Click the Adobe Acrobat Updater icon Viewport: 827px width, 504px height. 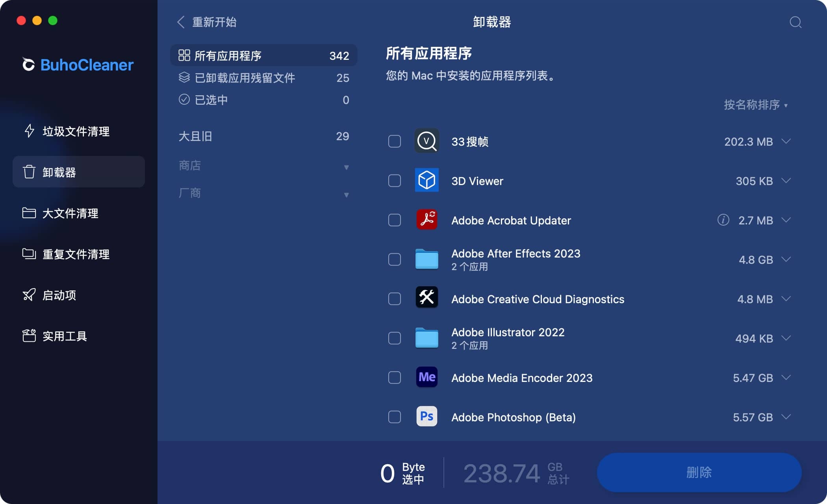pyautogui.click(x=427, y=220)
